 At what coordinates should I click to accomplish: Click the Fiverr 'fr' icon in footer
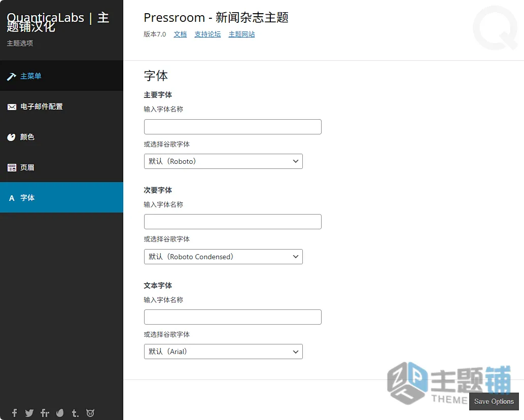45,413
